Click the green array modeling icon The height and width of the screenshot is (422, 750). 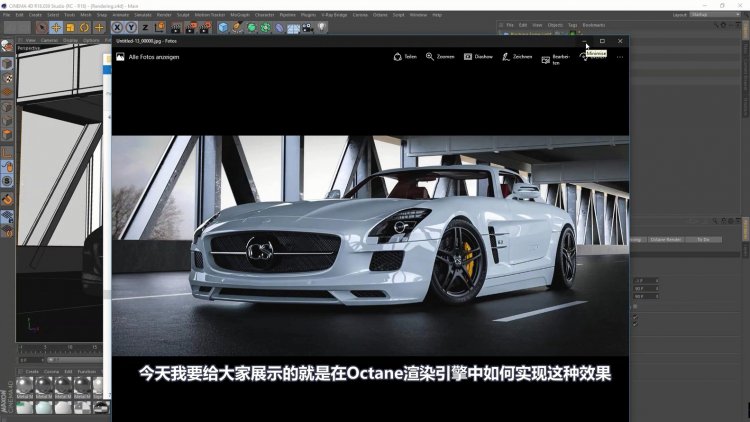[265, 28]
